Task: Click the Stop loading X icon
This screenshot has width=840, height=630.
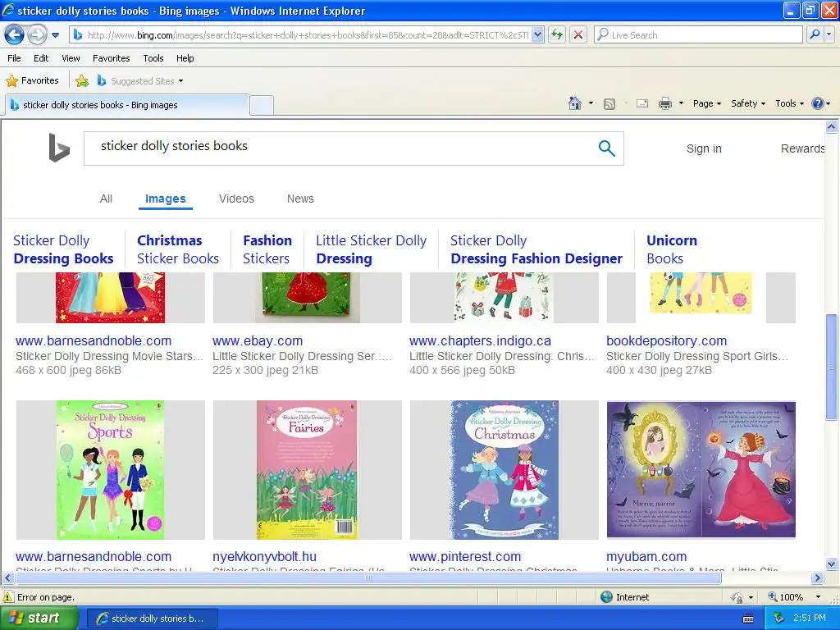Action: coord(578,35)
